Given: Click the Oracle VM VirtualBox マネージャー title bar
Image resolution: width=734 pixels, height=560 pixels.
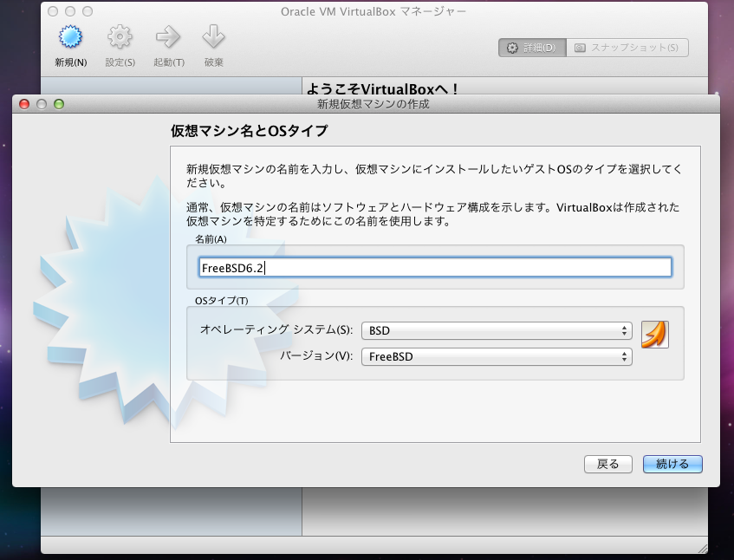Looking at the screenshot, I should click(373, 12).
